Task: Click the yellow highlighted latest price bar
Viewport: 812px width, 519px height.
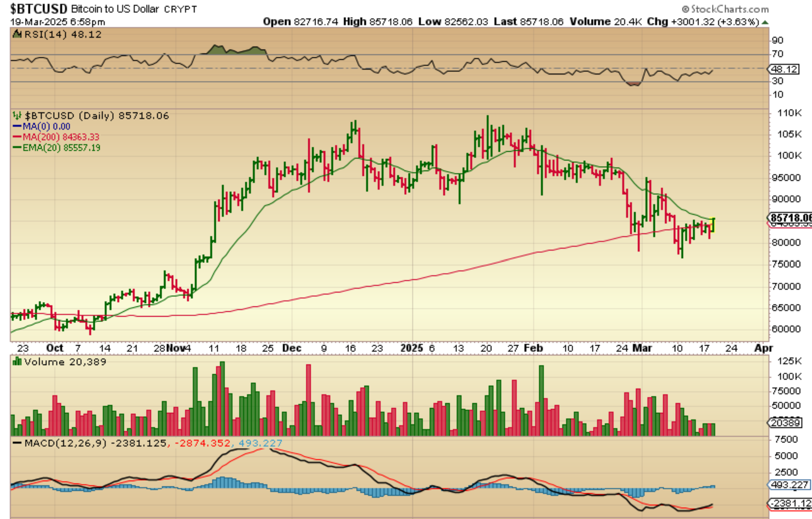Action: tap(713, 225)
